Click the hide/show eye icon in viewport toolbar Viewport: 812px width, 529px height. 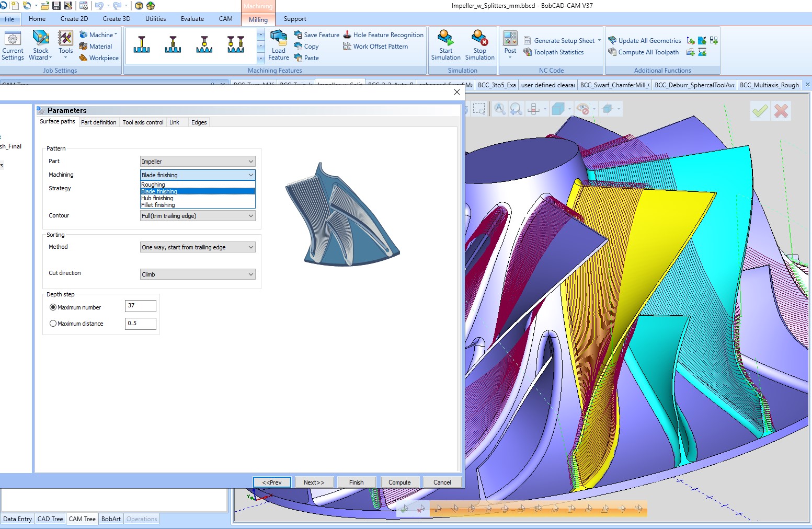[x=582, y=109]
